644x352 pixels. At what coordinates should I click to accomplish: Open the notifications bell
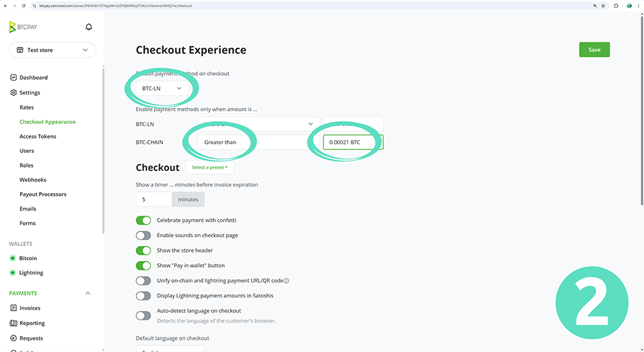coord(89,27)
